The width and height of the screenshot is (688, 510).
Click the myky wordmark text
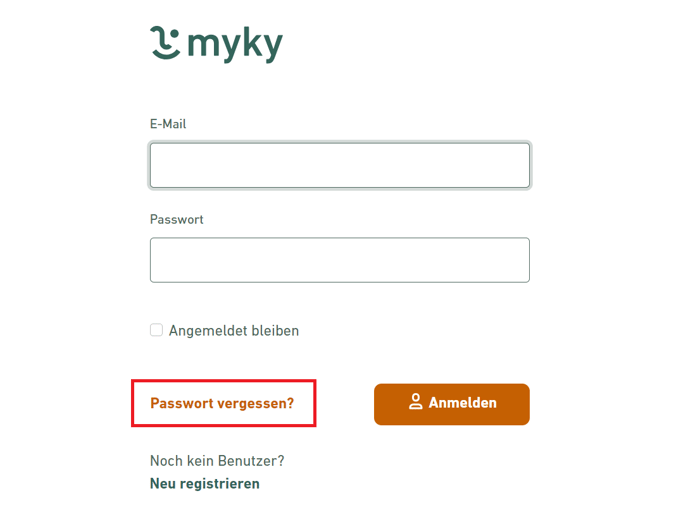point(235,45)
